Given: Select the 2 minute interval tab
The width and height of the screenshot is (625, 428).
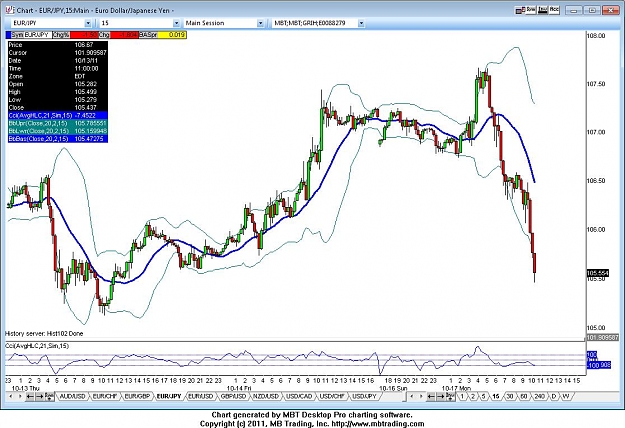Looking at the screenshot, I should 473,397.
